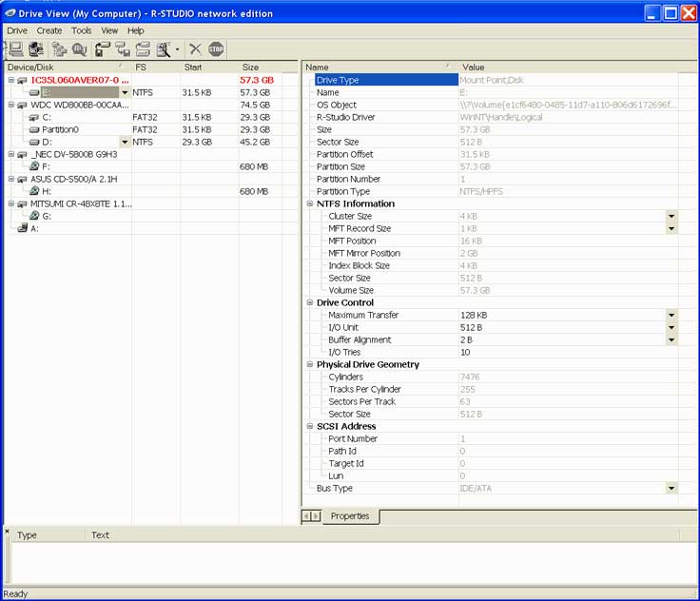This screenshot has height=601, width=700.
Task: Select the Properties tab
Action: 350,516
